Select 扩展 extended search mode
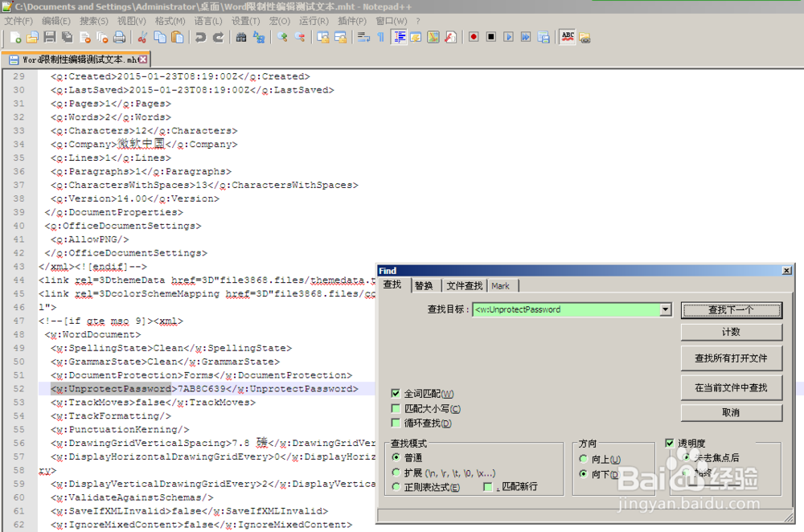 (x=396, y=473)
